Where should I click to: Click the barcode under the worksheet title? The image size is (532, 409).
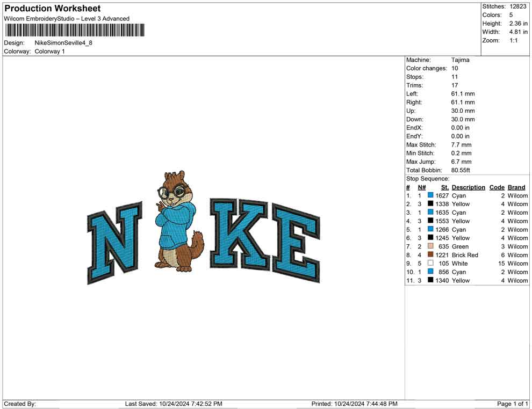point(75,30)
